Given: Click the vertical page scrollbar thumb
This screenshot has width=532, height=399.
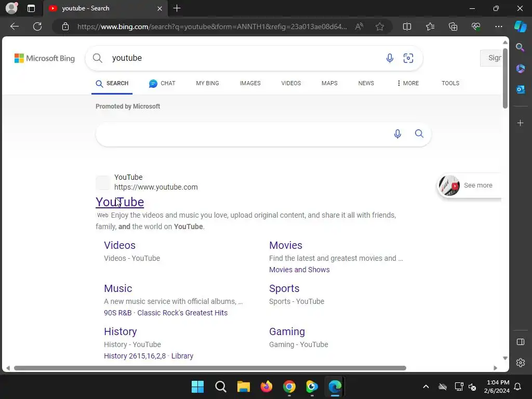Looking at the screenshot, I should click(505, 78).
